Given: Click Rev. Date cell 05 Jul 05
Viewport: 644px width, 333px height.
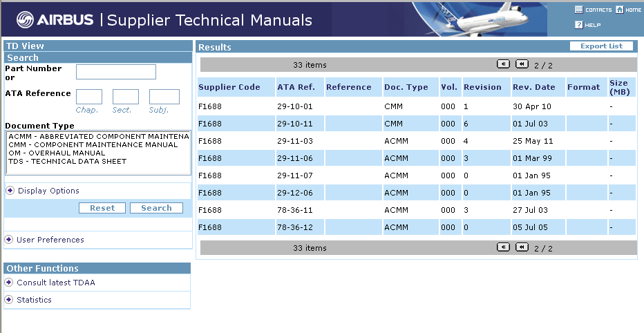Looking at the screenshot, I should point(530,227).
